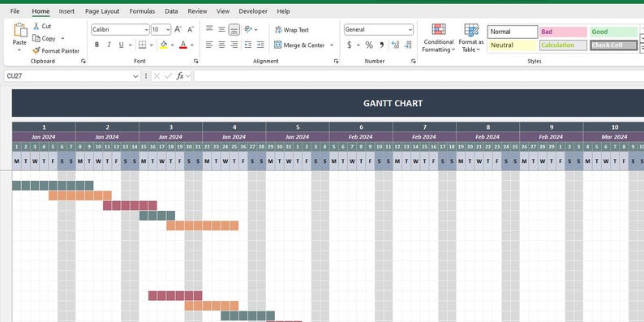
Task: Center text horizontally
Action: pos(221,45)
